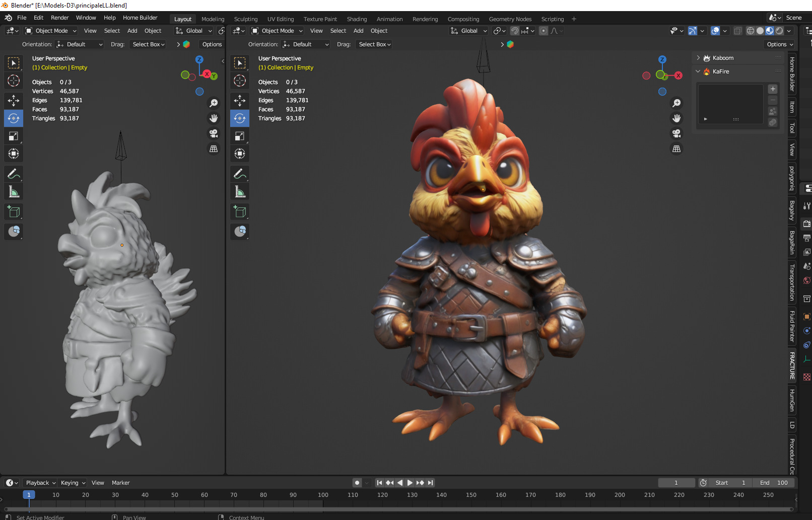Open Global orientation dropdown in textured-model viewport

[x=468, y=31]
